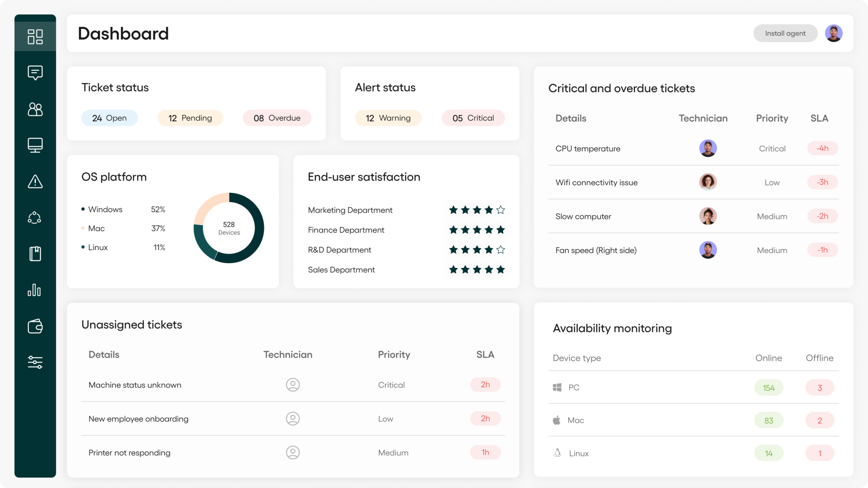The image size is (868, 488).
Task: Select the 05 Critical alert status filter
Action: pyautogui.click(x=473, y=118)
